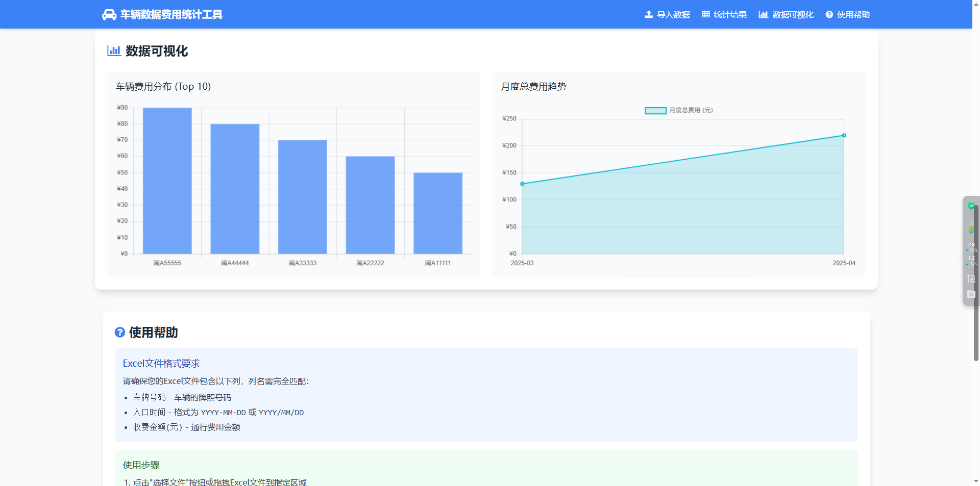Viewport: 980px width, 486px height.
Task: Click the table icon beside 统计结果
Action: (706, 15)
